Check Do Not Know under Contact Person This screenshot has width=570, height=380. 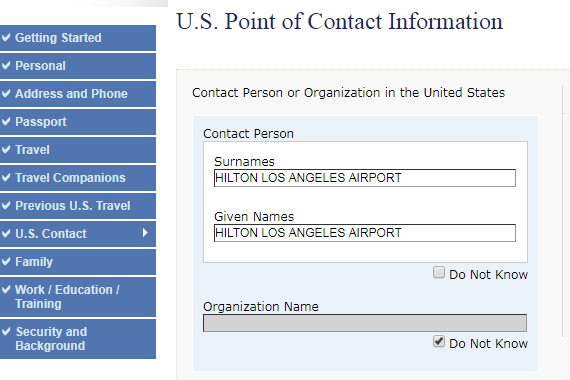[x=439, y=272]
